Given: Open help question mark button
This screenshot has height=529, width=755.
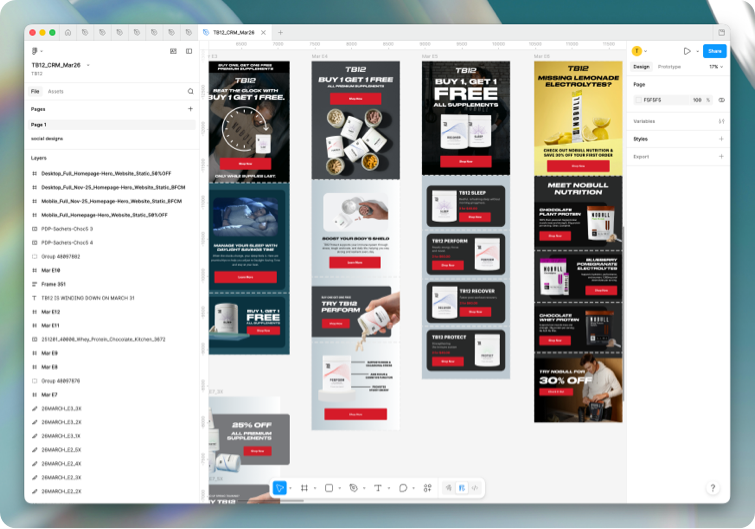Looking at the screenshot, I should click(x=713, y=488).
